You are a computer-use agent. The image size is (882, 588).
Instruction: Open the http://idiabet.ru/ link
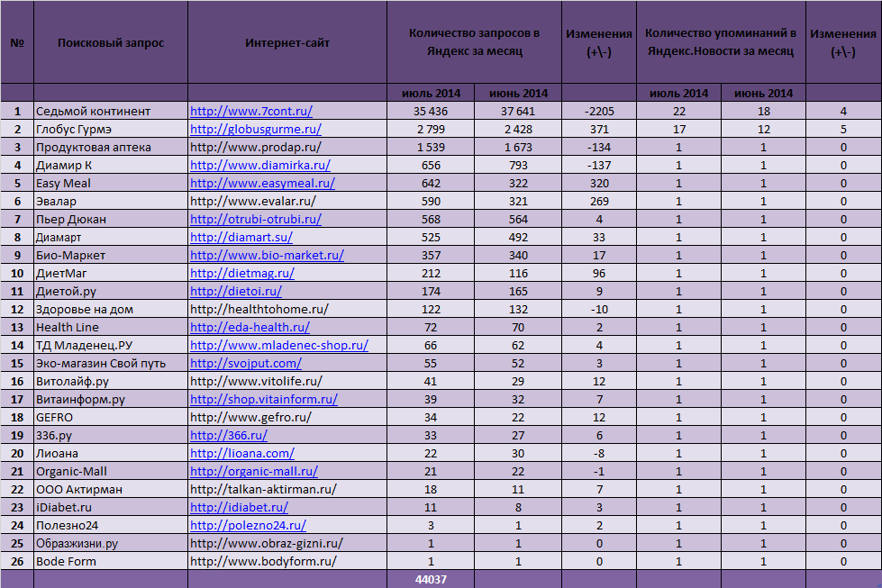(x=239, y=507)
